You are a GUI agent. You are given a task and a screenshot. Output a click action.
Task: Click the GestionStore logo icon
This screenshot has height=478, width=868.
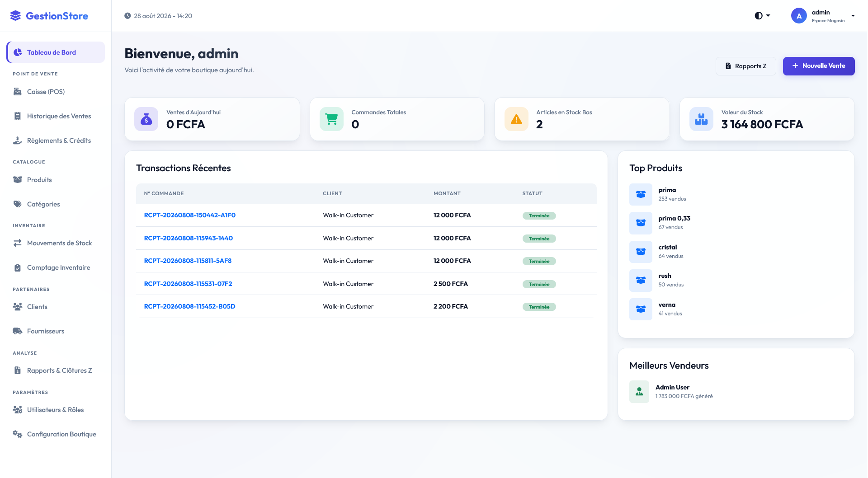pyautogui.click(x=15, y=16)
